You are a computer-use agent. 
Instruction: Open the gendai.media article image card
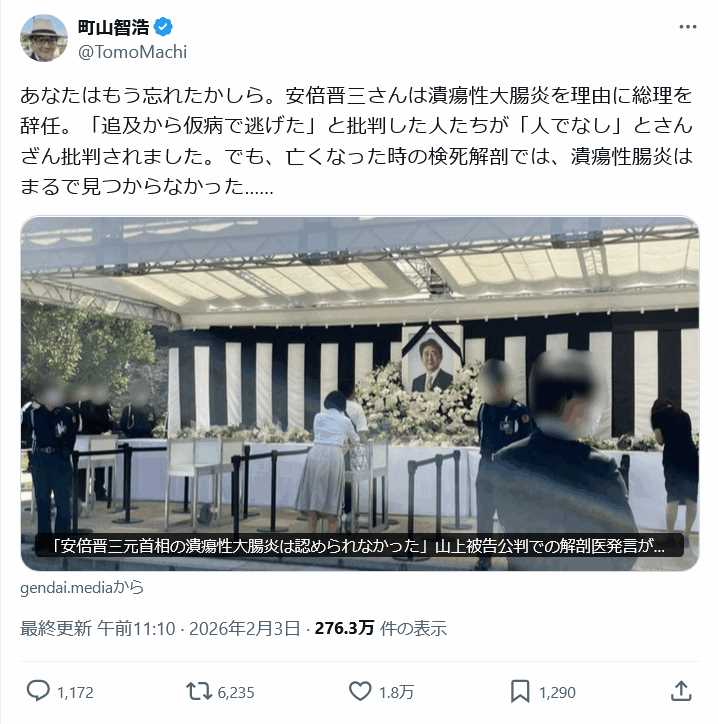pos(360,393)
